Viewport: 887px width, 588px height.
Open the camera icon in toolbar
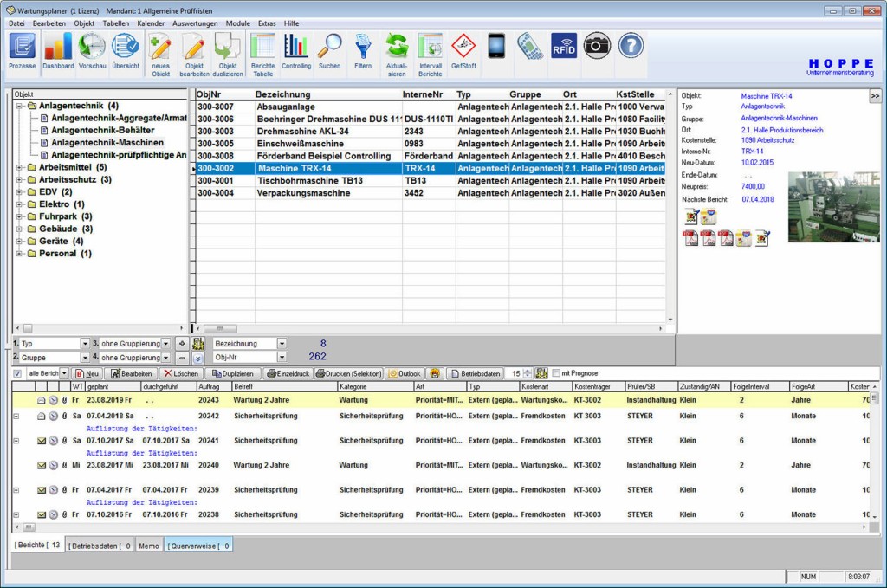click(x=597, y=46)
